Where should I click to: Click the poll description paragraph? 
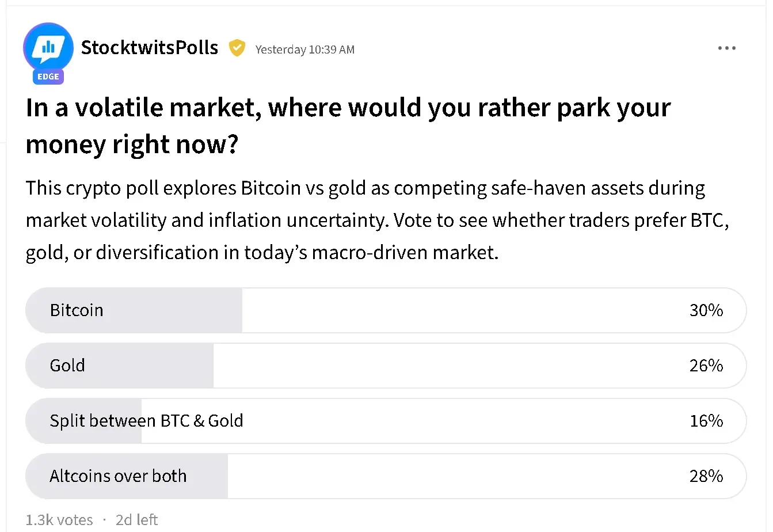[x=377, y=220]
